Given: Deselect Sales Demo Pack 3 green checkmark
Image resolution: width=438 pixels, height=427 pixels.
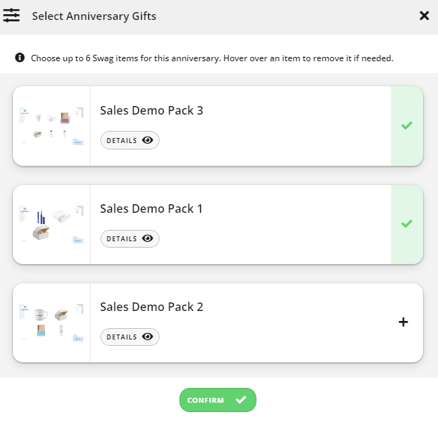Looking at the screenshot, I should click(407, 126).
